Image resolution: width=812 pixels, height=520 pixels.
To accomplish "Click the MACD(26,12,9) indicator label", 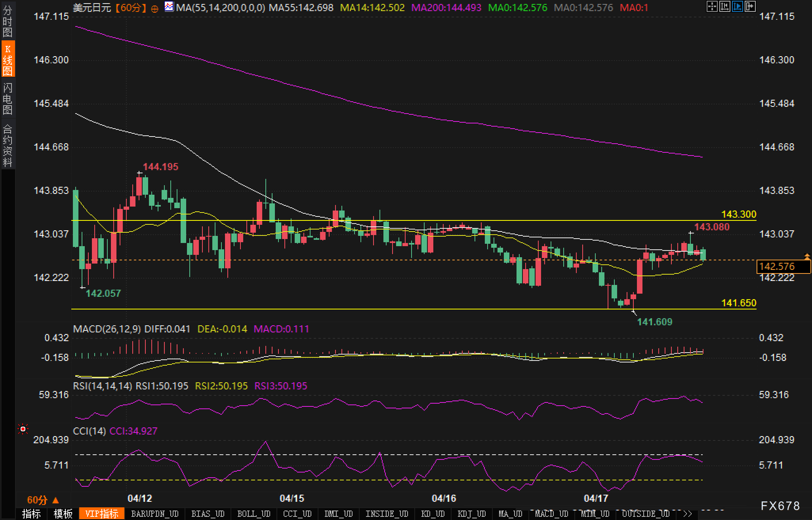I will coord(107,329).
